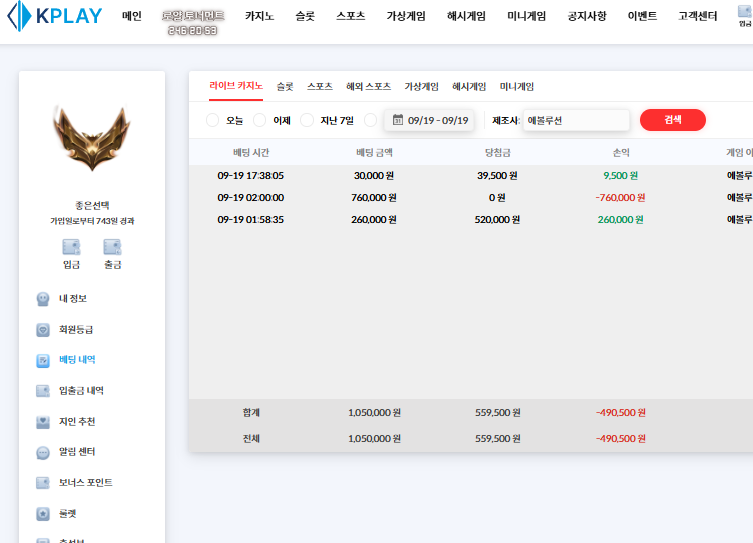Image resolution: width=753 pixels, height=543 pixels.
Task: Open 로얄 토너먼트 in top navigation
Action: click(x=193, y=16)
